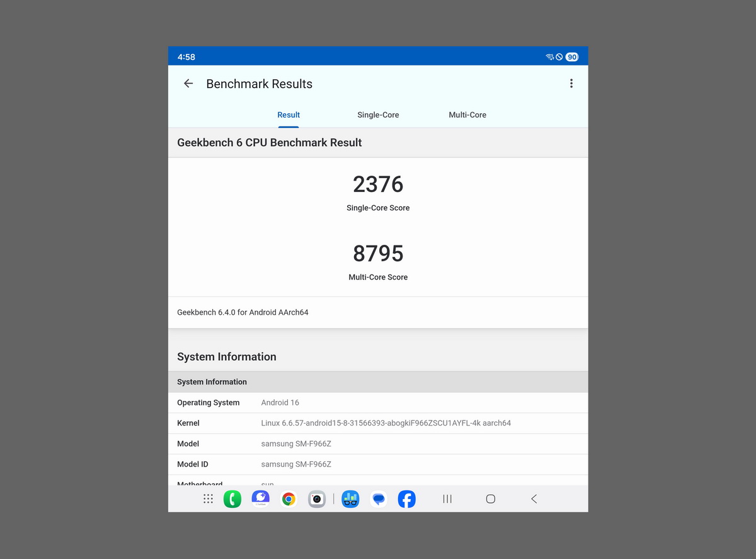The height and width of the screenshot is (559, 756).
Task: Open the Geekbench app icon in taskbar
Action: tap(350, 499)
